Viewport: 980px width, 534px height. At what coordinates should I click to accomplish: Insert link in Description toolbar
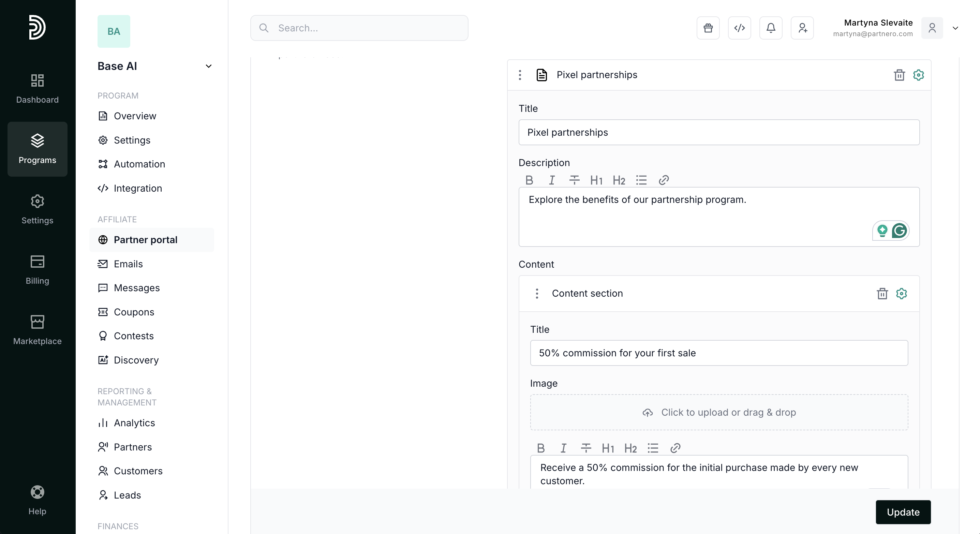664,180
